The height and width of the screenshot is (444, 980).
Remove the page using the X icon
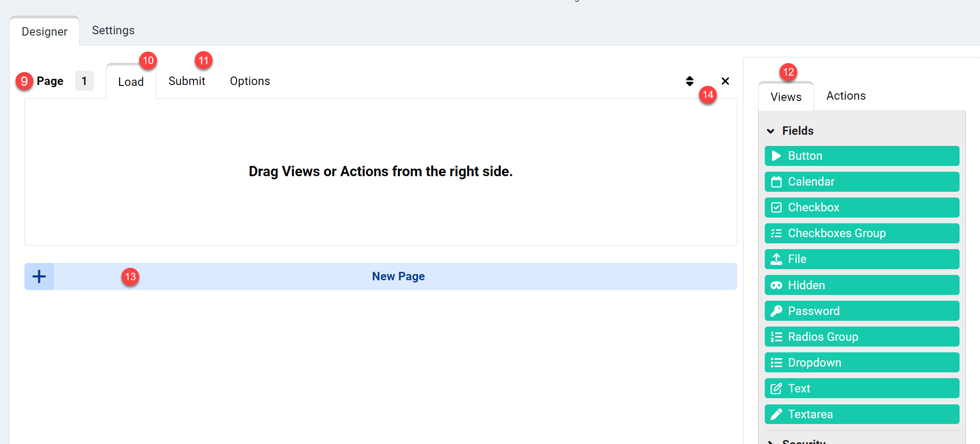(x=725, y=81)
